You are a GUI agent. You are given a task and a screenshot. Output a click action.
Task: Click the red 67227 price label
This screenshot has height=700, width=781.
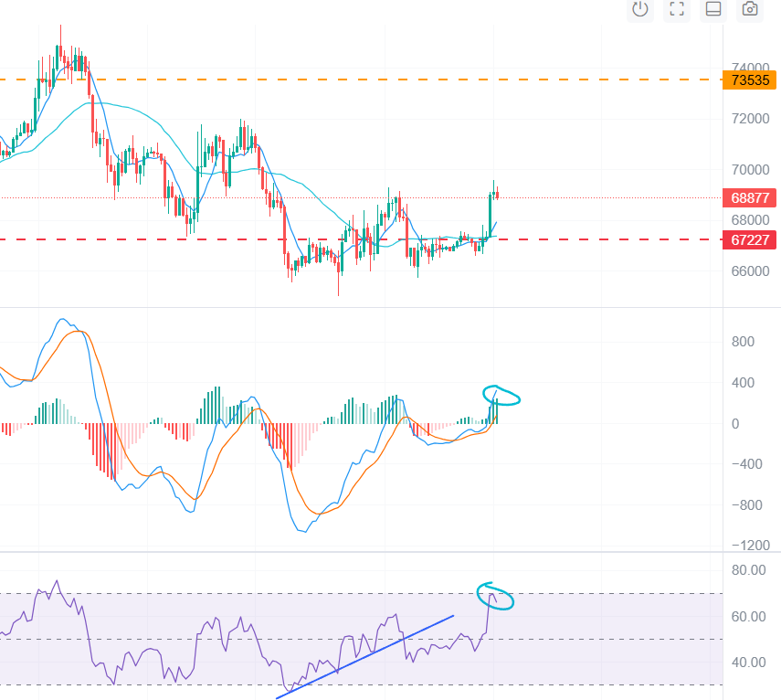[x=750, y=239]
